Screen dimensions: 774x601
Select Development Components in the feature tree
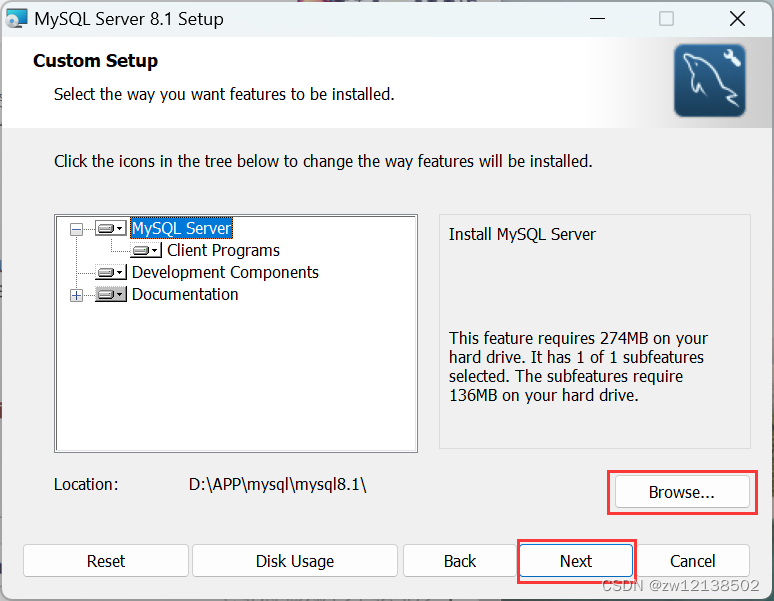pos(225,272)
